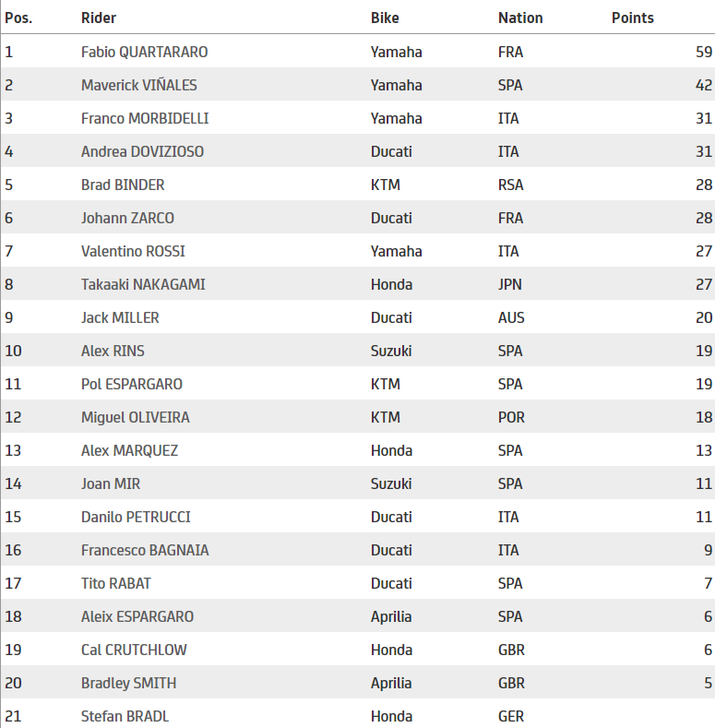Viewport: 715px width, 728px height.
Task: Click Jack MILLER's name
Action: pyautogui.click(x=120, y=317)
